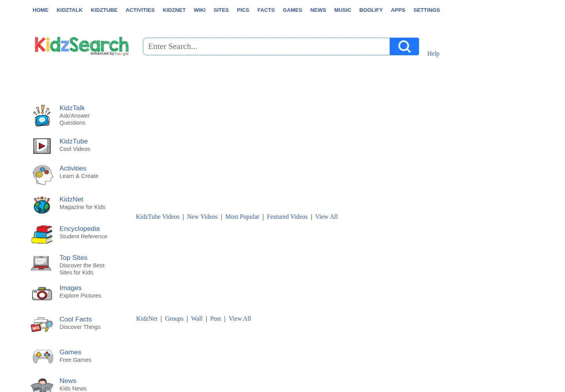Open the Images sidebar link
Image resolution: width=565 pixels, height=392 pixels.
(x=70, y=288)
